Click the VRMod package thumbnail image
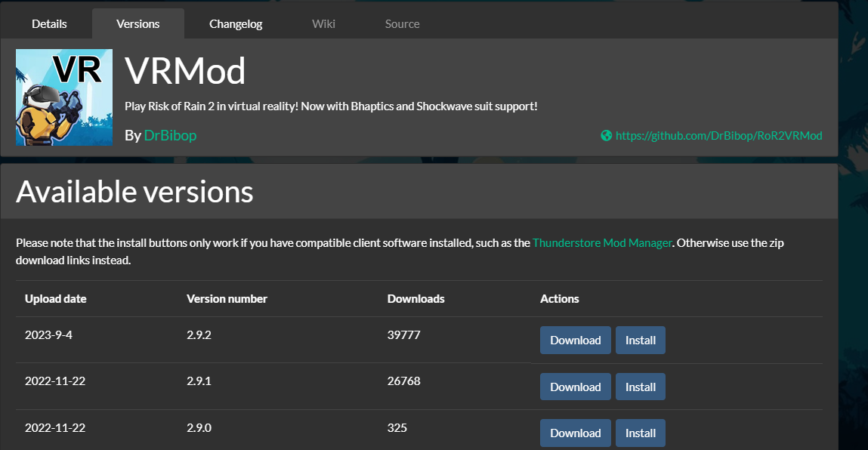868x450 pixels. point(64,97)
